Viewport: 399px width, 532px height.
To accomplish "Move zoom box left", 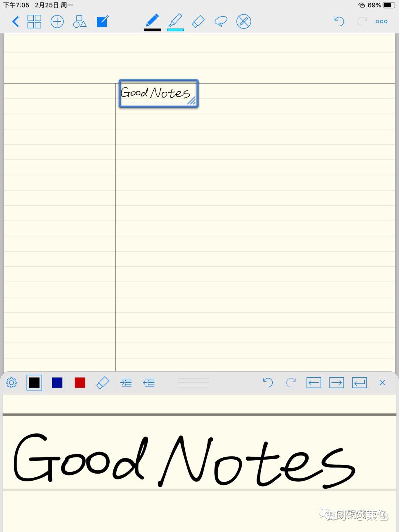I will click(x=314, y=383).
